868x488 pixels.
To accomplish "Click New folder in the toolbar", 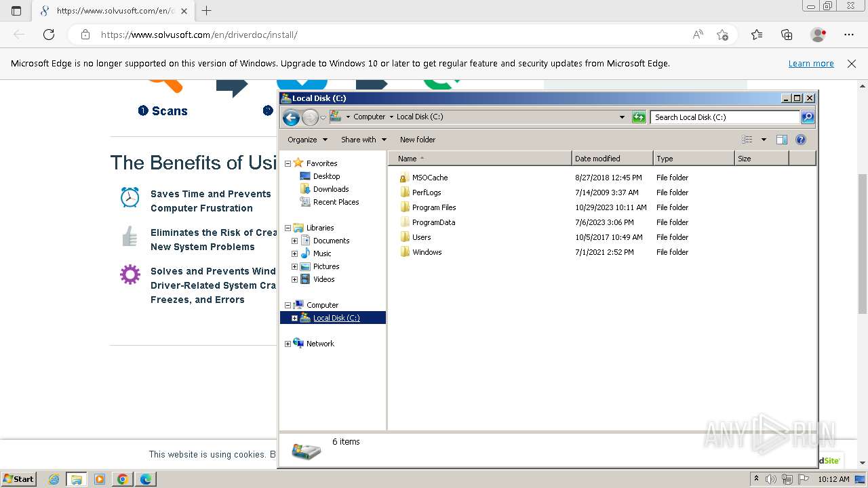I will click(418, 140).
